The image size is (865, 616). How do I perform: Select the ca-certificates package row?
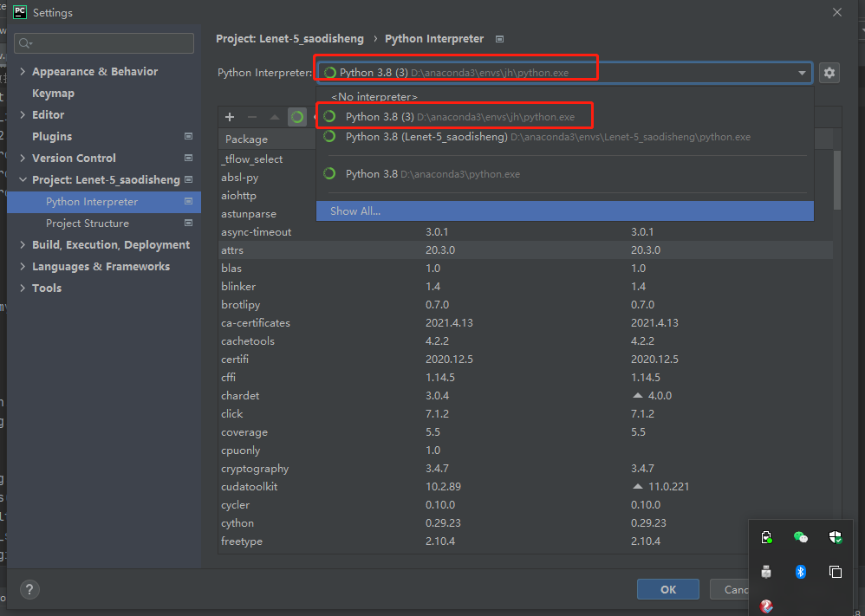(x=526, y=322)
